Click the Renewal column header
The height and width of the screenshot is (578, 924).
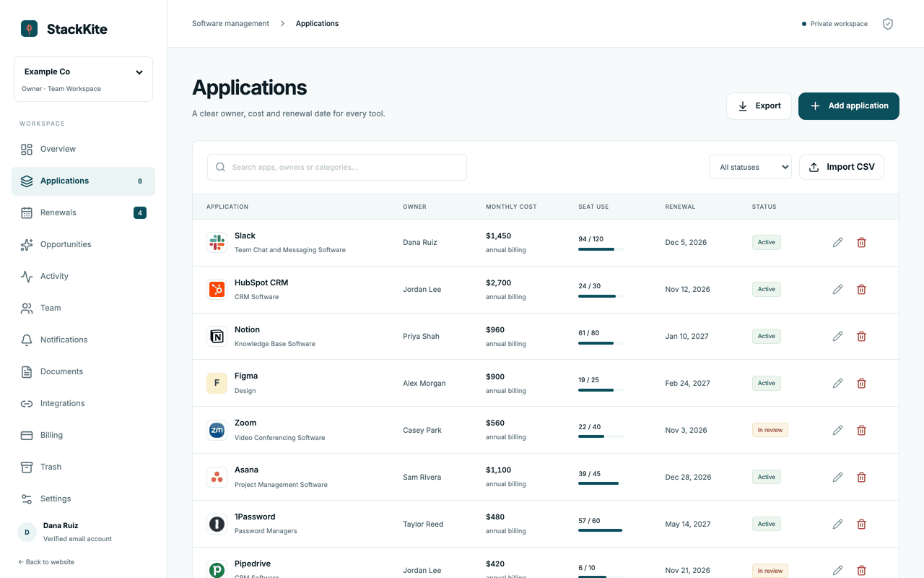[680, 207]
